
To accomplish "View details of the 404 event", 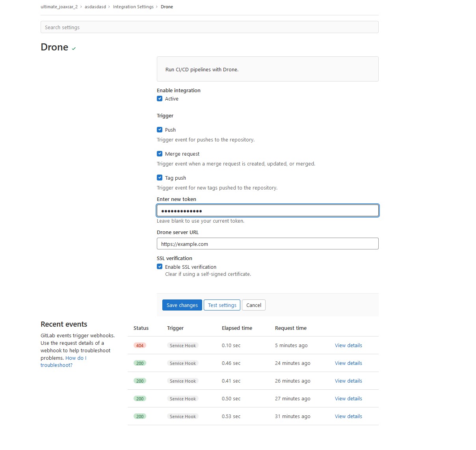I will (x=348, y=346).
